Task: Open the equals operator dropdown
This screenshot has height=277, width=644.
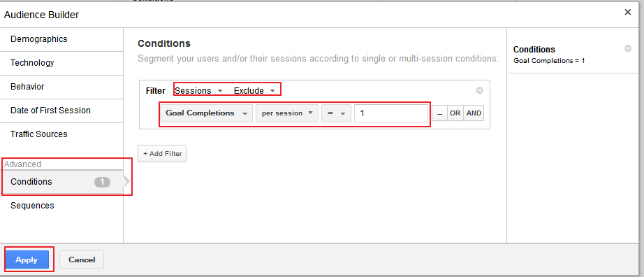Action: pyautogui.click(x=336, y=113)
